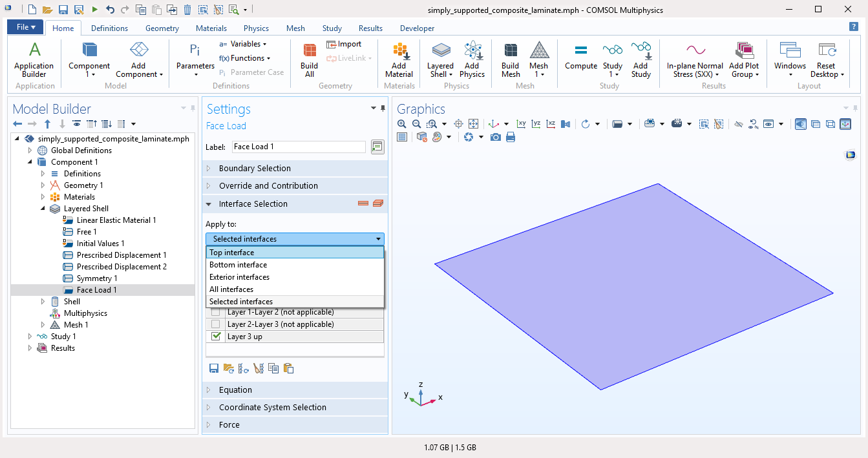Switch to the Physics ribbon tab
Screen dimensions: 868x458
[x=256, y=28]
